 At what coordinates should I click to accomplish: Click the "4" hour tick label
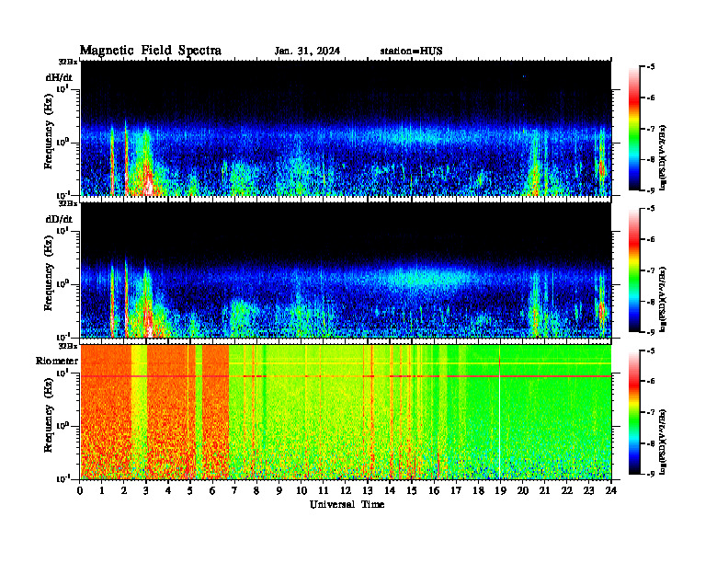point(168,490)
